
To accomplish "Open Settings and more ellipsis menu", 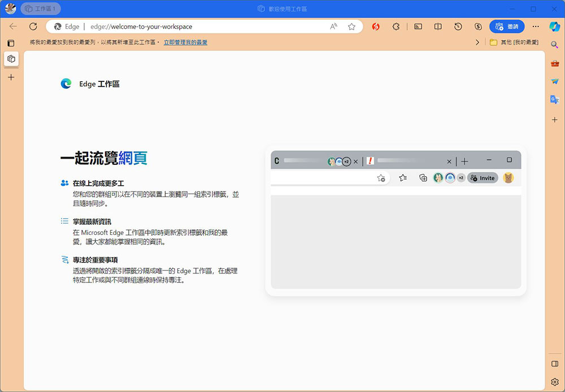I will click(x=536, y=27).
